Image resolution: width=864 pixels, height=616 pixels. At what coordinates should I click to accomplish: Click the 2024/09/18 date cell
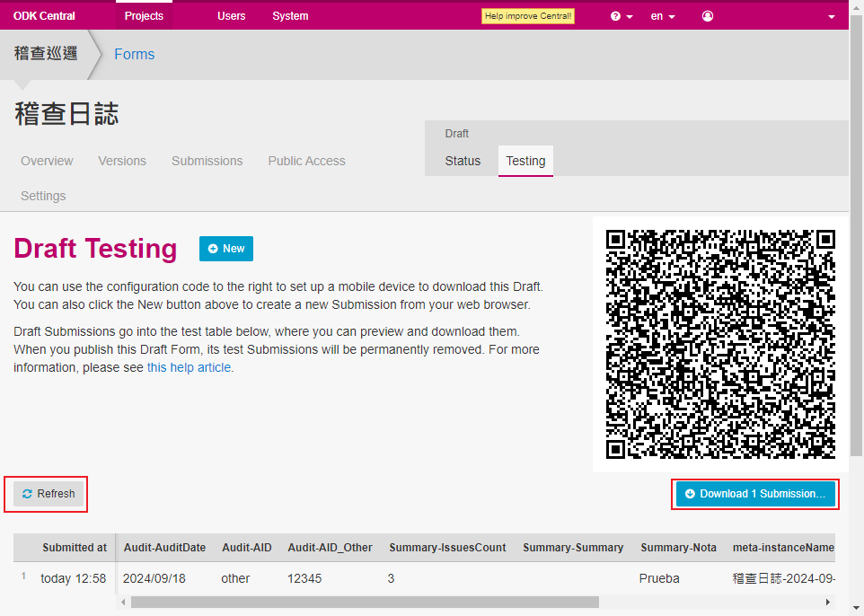(154, 578)
